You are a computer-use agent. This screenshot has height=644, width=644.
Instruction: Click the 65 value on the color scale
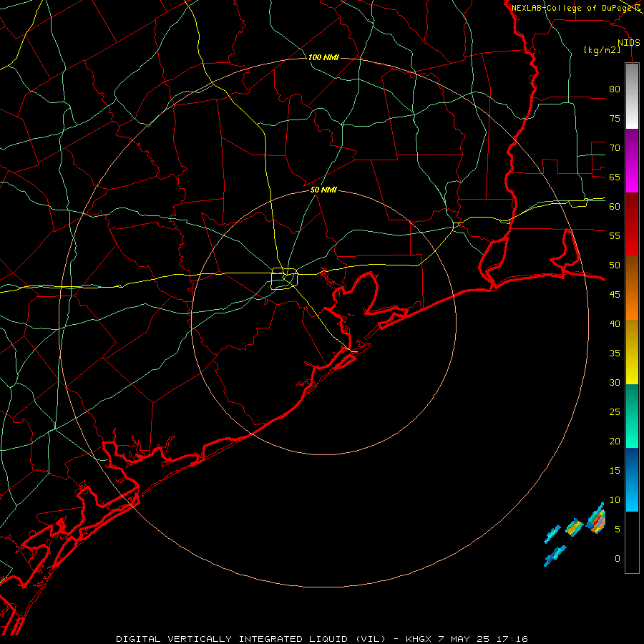tap(615, 177)
